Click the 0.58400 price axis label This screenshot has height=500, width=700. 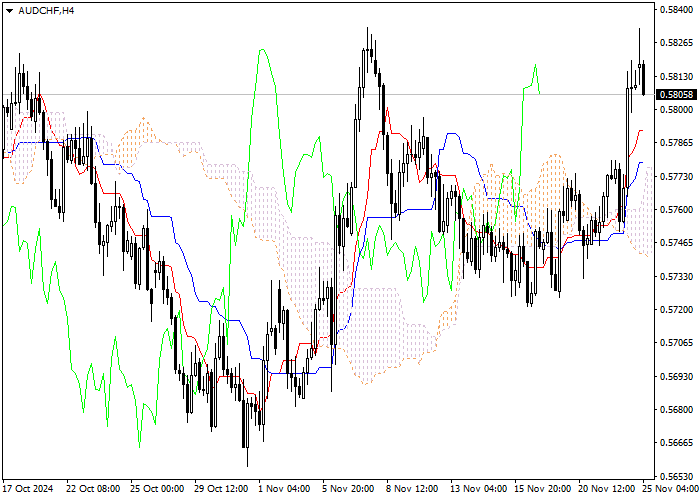click(676, 9)
